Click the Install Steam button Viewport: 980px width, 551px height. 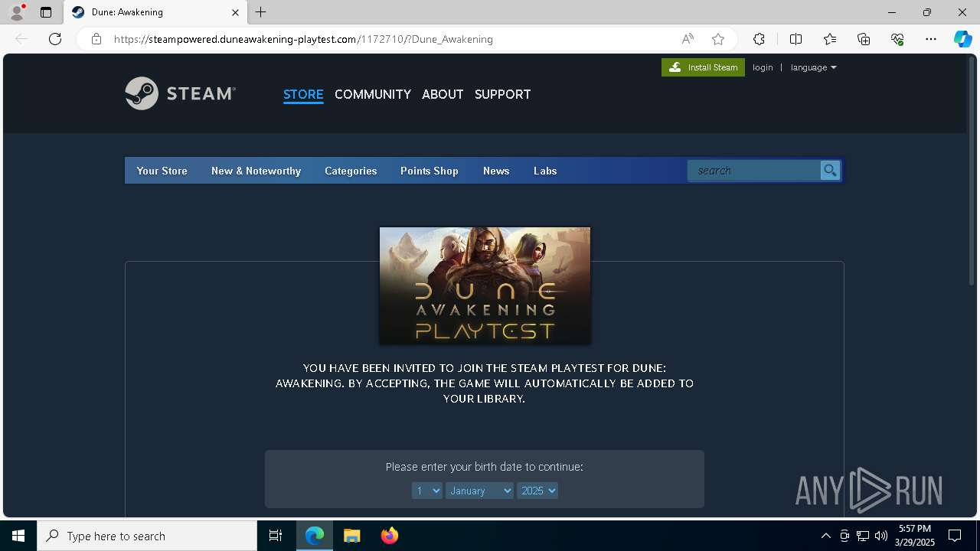tap(703, 67)
